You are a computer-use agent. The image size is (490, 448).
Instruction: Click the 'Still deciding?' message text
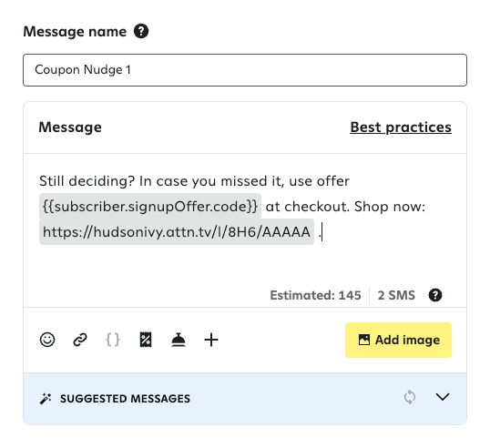[x=87, y=181]
